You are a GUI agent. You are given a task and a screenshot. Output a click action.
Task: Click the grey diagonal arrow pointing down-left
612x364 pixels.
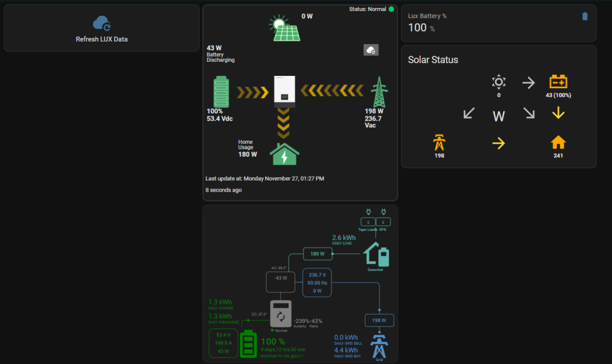469,113
